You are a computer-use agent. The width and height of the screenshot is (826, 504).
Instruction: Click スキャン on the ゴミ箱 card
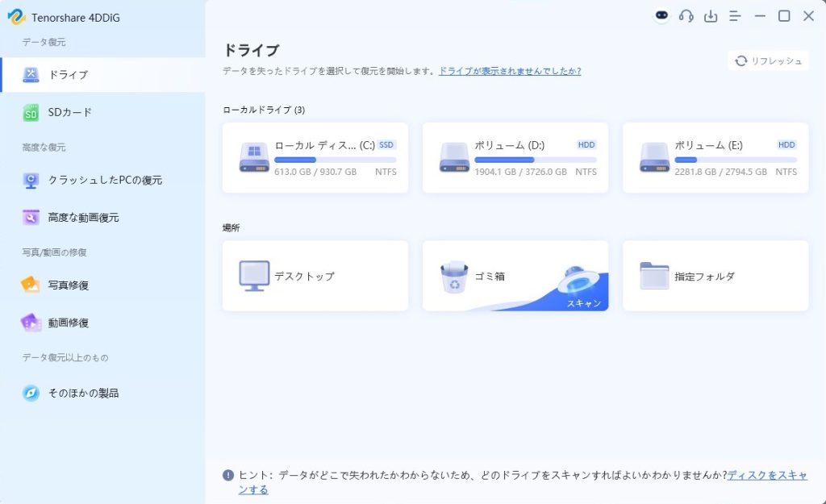pos(583,303)
